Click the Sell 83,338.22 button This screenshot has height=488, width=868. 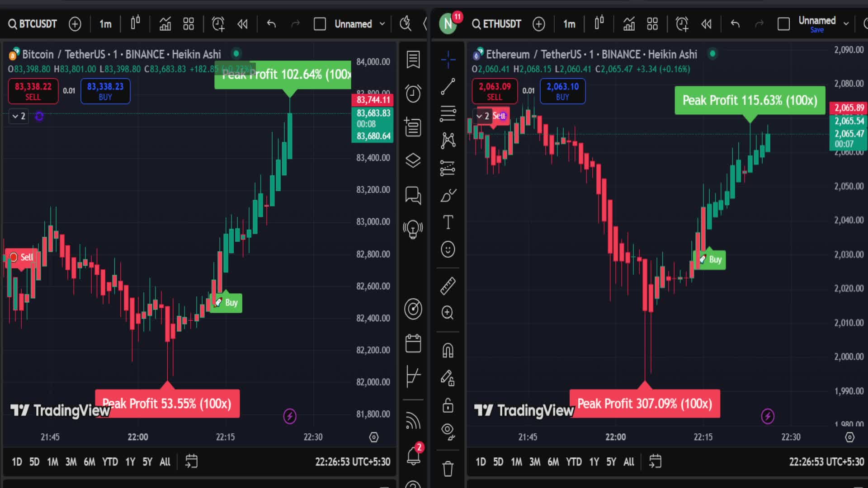point(33,91)
